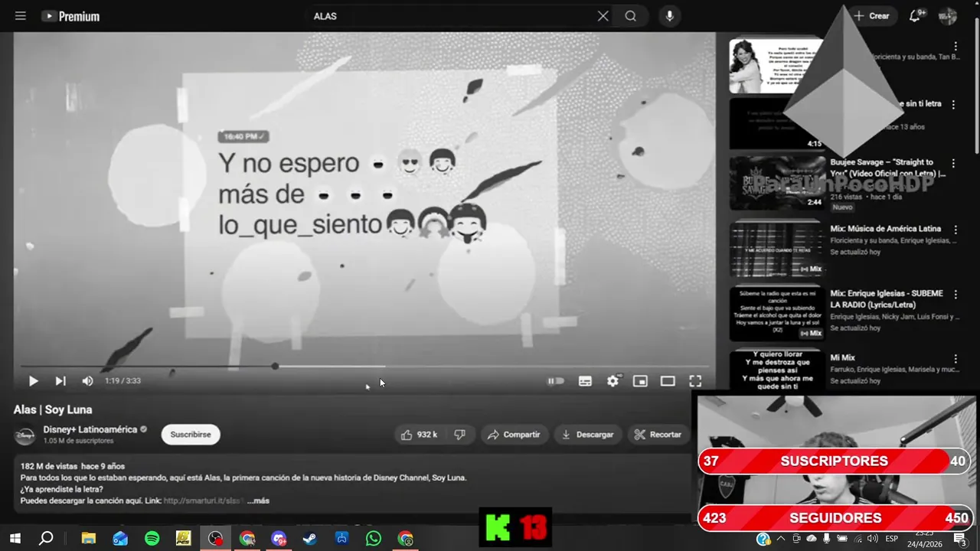Toggle subtitles in the player
This screenshot has height=551, width=980.
click(x=585, y=381)
